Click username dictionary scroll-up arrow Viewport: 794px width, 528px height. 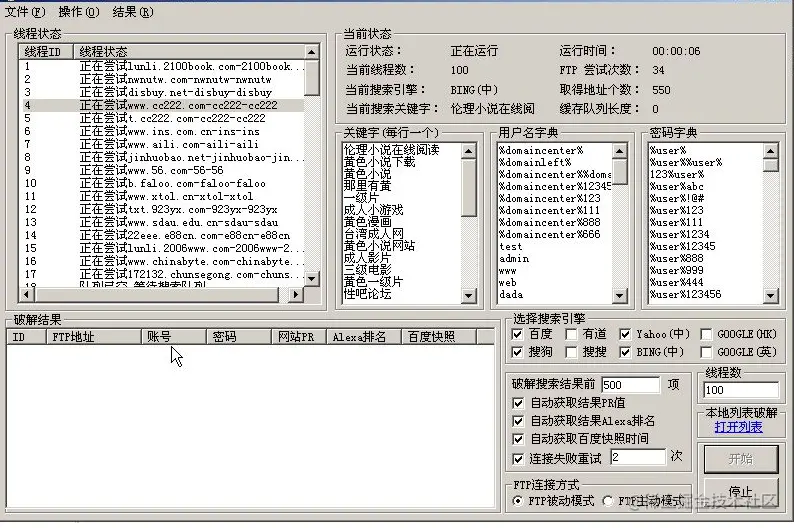pyautogui.click(x=620, y=151)
